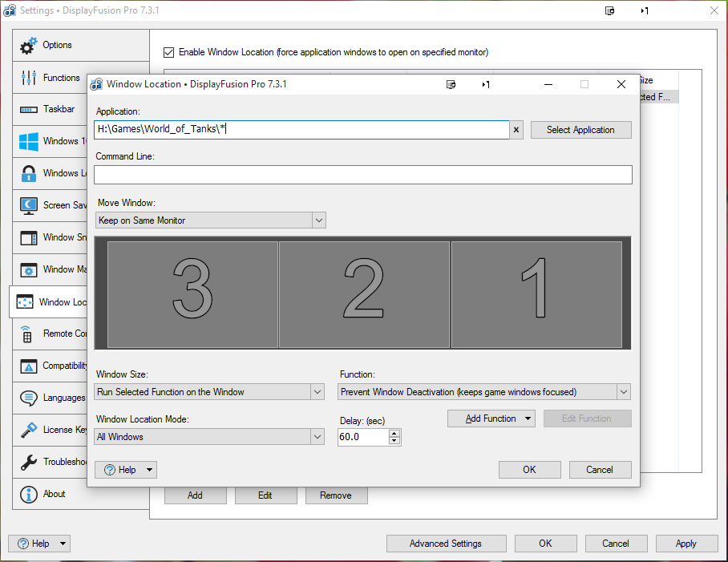
Task: Expand the Window Size dropdown
Action: pos(317,392)
